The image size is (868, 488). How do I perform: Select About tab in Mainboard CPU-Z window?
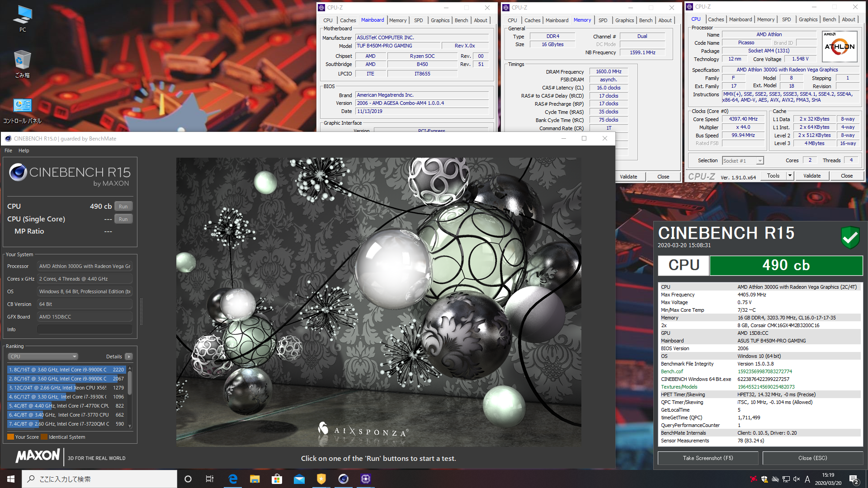pyautogui.click(x=481, y=20)
